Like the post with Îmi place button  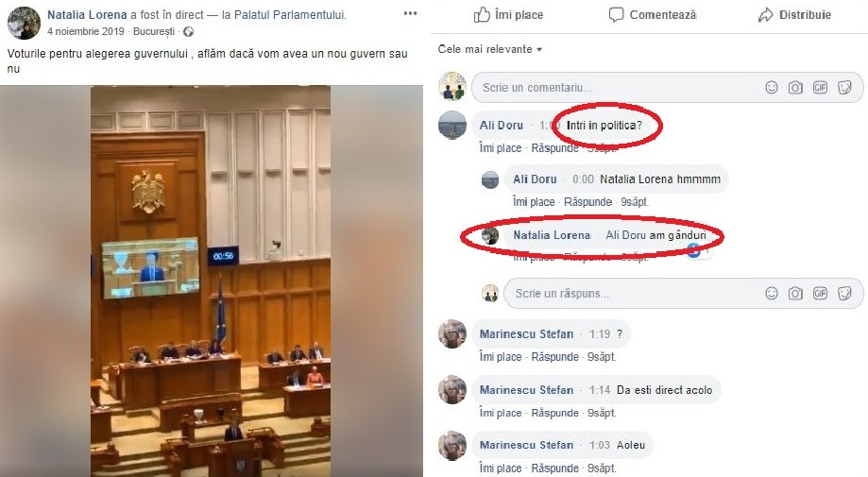508,15
